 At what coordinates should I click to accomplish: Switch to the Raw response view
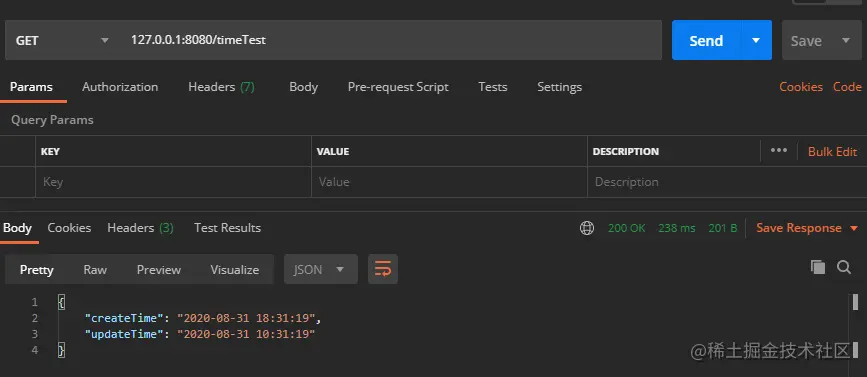(x=95, y=270)
